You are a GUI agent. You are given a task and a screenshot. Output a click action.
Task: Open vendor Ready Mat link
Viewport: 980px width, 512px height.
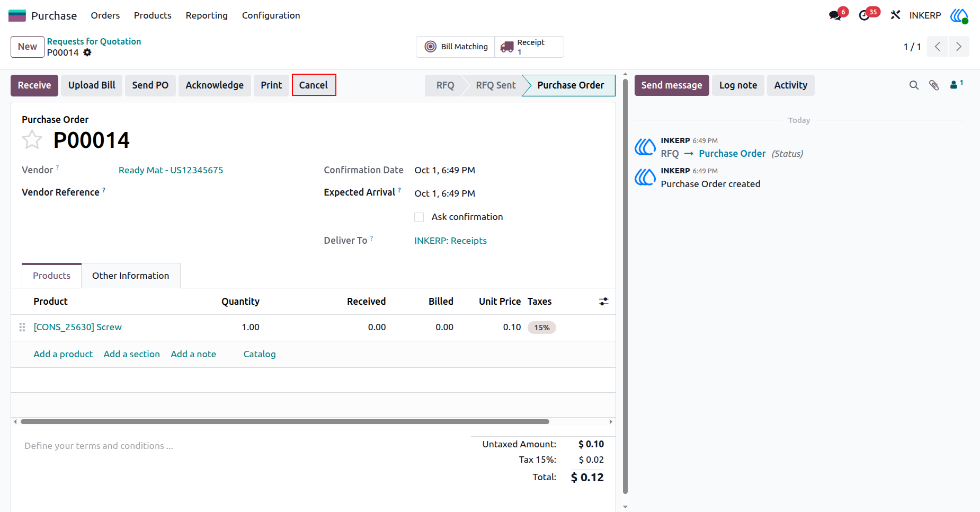[171, 170]
